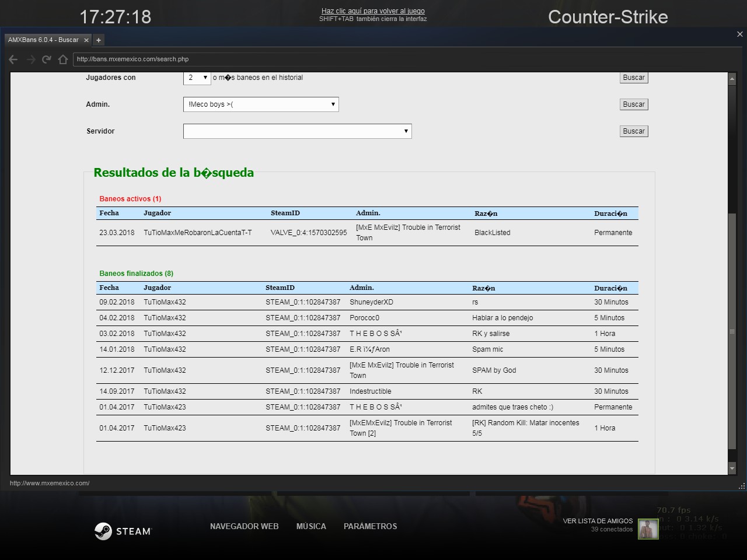Screen dimensions: 747x560
Task: Go forward in the Steam browser
Action: (31, 59)
